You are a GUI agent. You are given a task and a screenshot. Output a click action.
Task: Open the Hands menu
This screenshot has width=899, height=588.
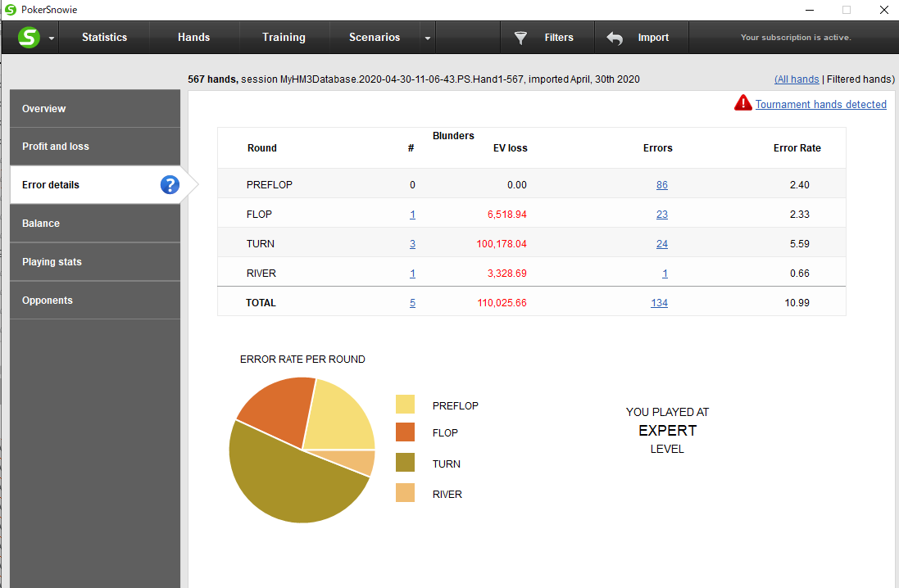click(193, 37)
